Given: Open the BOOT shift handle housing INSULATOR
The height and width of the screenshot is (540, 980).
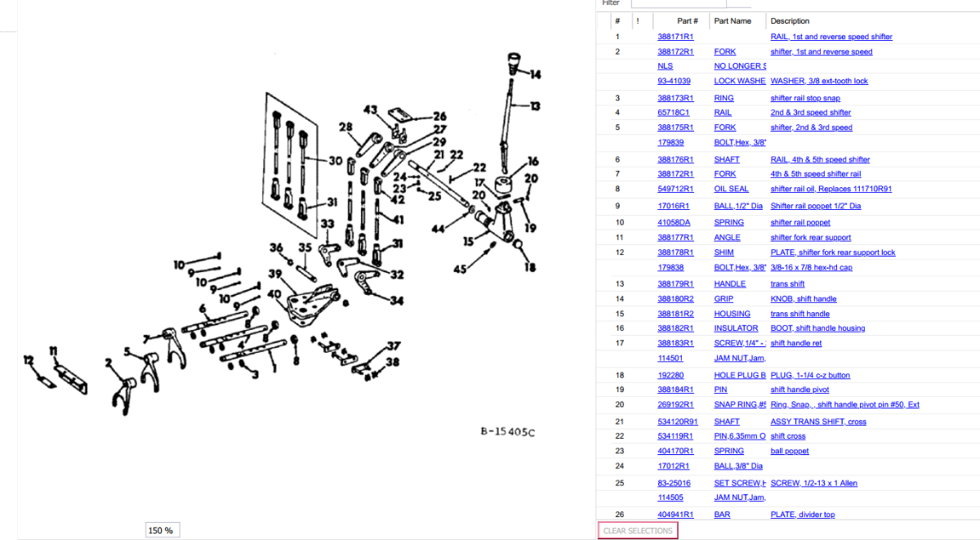Looking at the screenshot, I should (x=736, y=328).
